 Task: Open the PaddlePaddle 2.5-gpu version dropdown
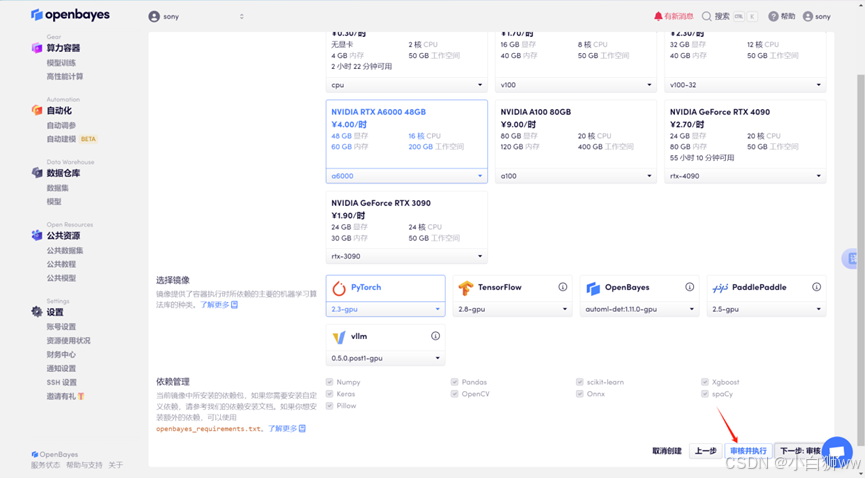pyautogui.click(x=767, y=309)
